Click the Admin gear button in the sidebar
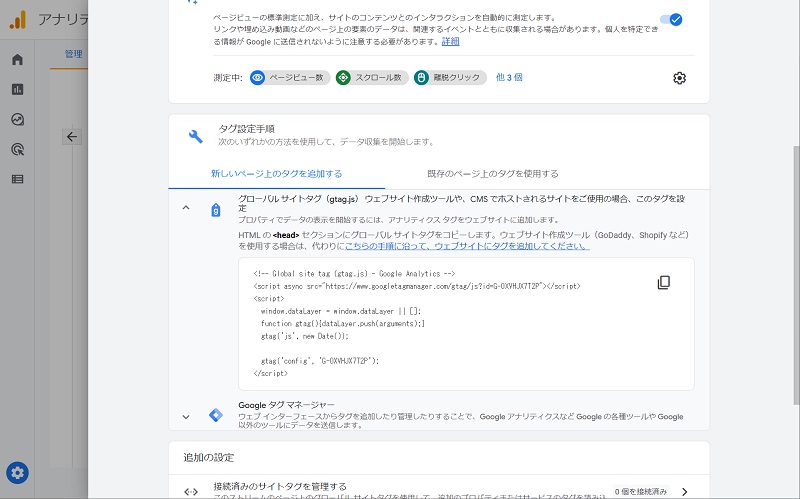The image size is (800, 499). (17, 473)
